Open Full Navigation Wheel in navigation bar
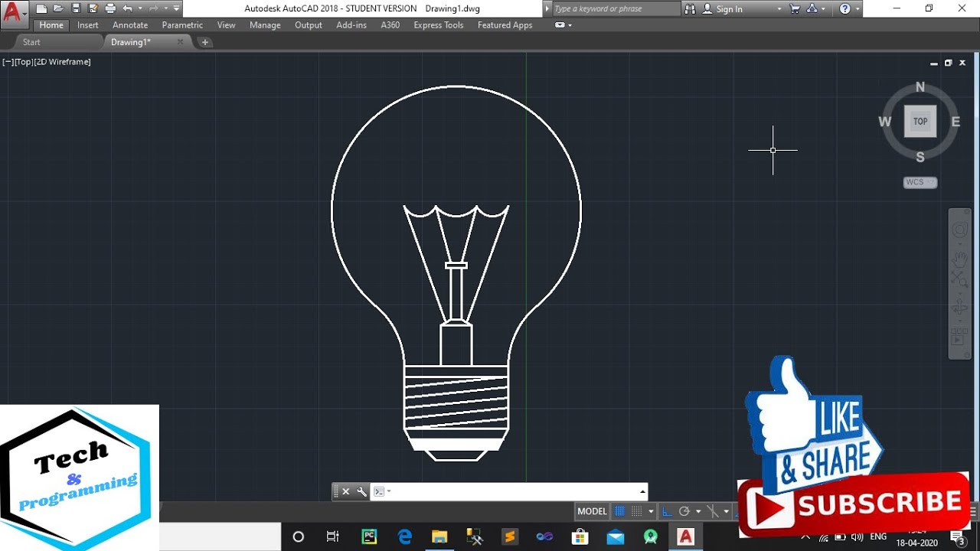The height and width of the screenshot is (551, 980). pos(959,230)
